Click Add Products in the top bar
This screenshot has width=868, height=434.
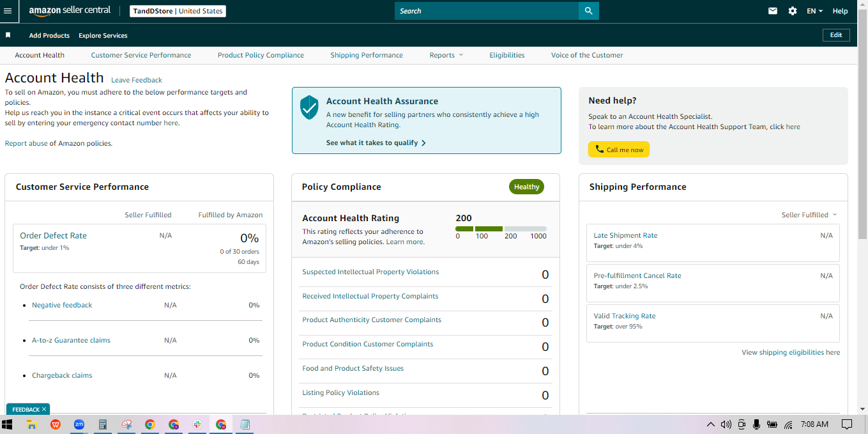point(49,35)
